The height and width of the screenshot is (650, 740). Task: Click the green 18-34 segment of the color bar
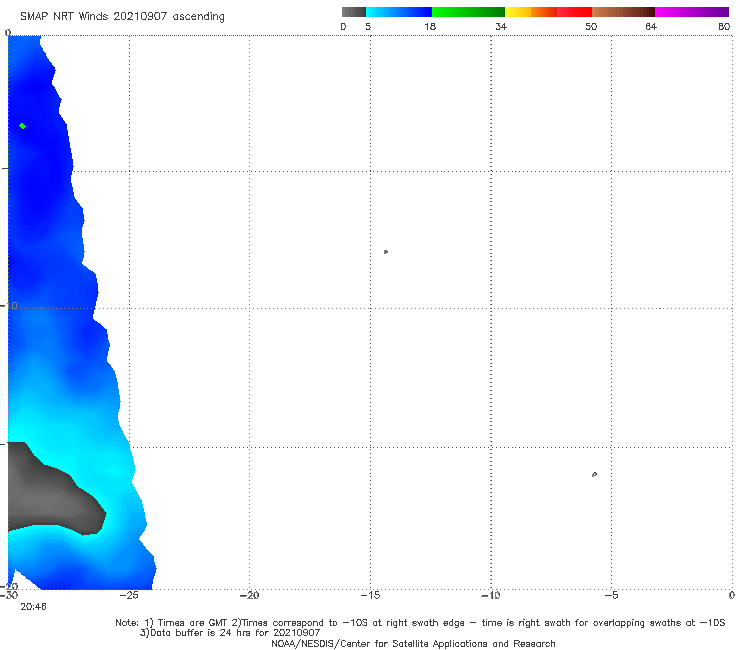point(468,12)
